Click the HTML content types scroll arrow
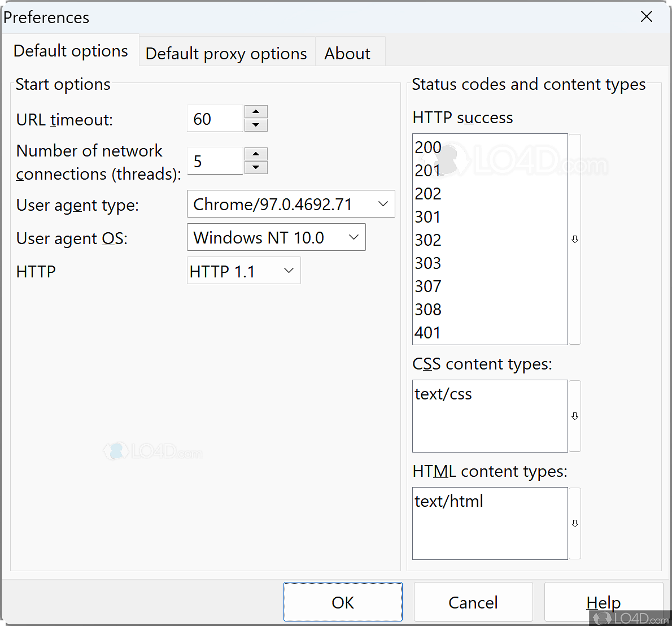Screen dimensions: 672x626 pos(574,523)
